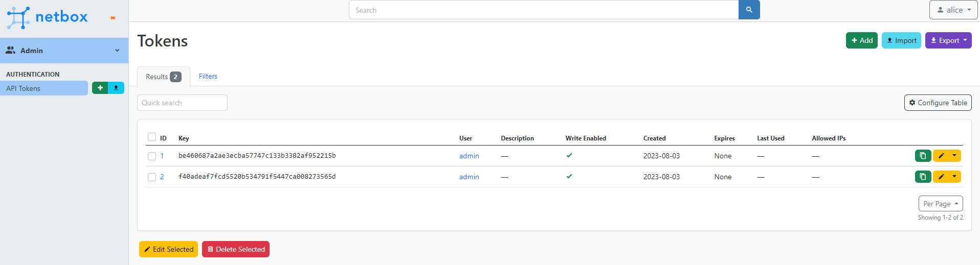This screenshot has width=980, height=265.
Task: Sort by the User column header
Action: (x=465, y=138)
